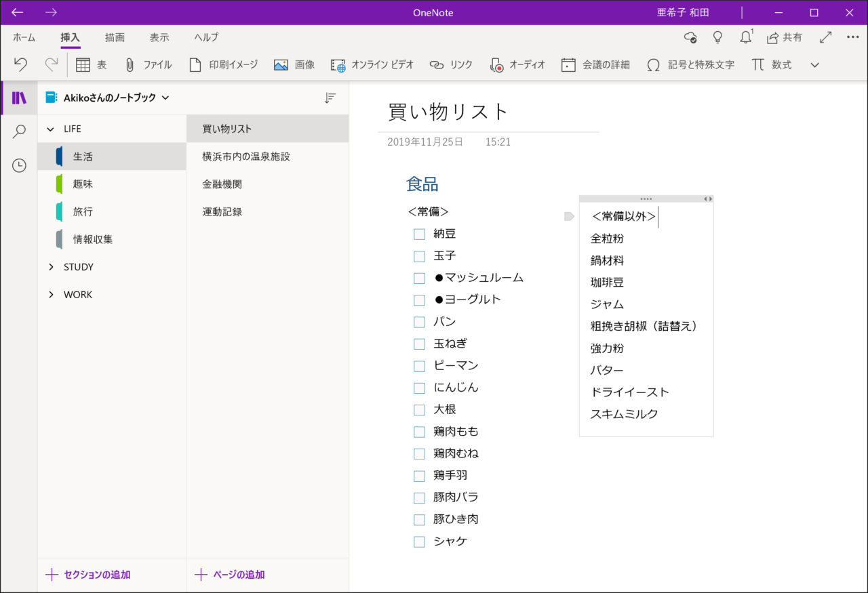Insert audio recording with オーディオ

tap(517, 65)
